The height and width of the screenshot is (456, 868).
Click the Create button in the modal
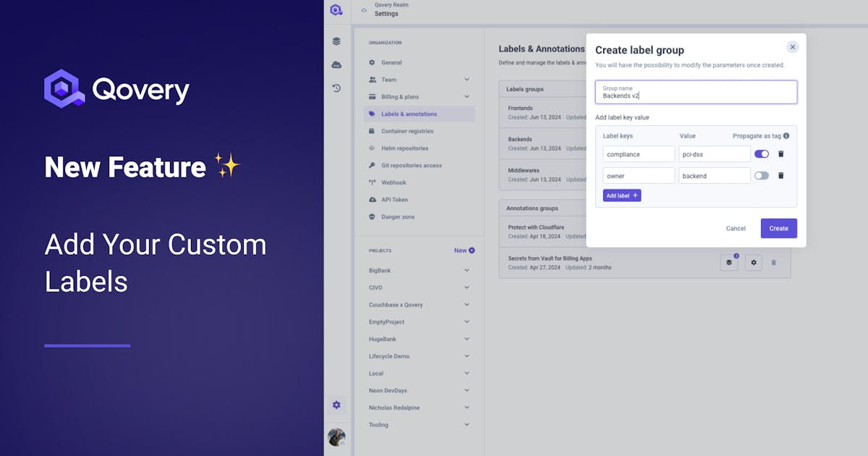point(778,228)
